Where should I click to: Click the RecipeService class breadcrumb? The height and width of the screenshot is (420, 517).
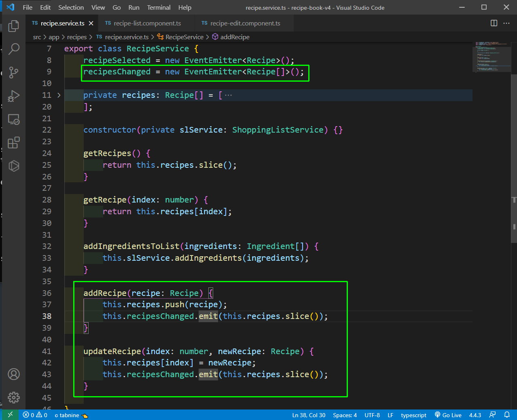click(180, 37)
